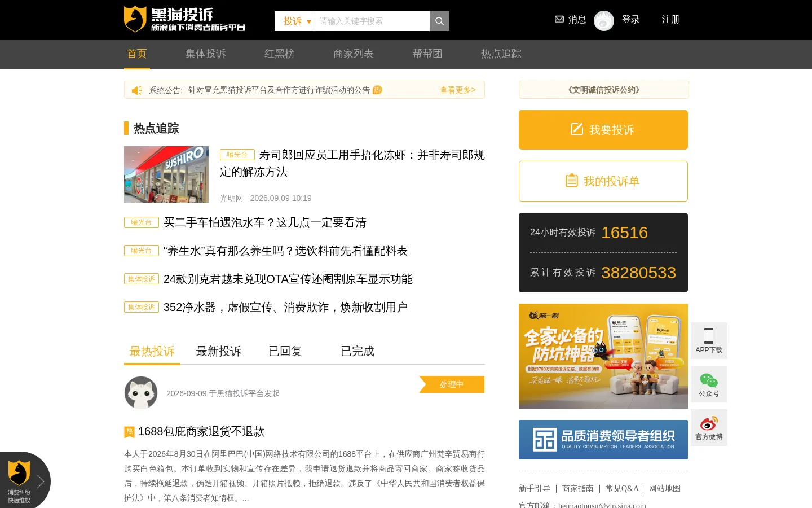Click the user avatar beside 登录
This screenshot has width=812, height=508.
[604, 21]
